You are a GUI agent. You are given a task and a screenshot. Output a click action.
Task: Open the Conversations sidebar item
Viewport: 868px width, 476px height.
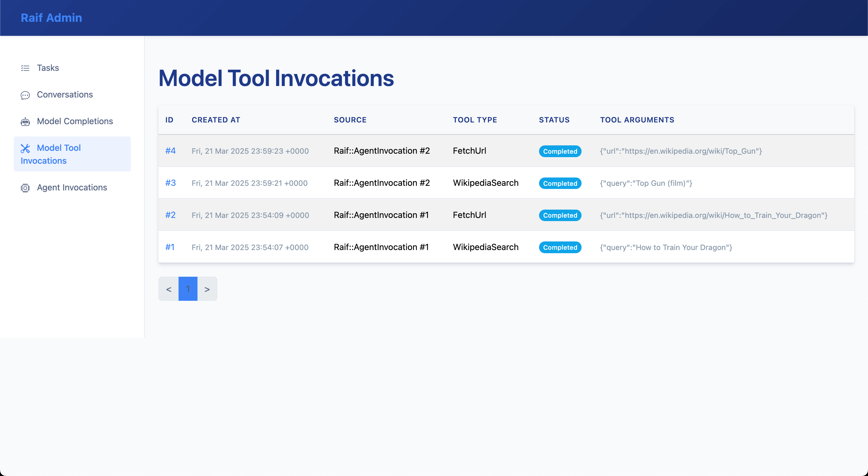pyautogui.click(x=72, y=95)
